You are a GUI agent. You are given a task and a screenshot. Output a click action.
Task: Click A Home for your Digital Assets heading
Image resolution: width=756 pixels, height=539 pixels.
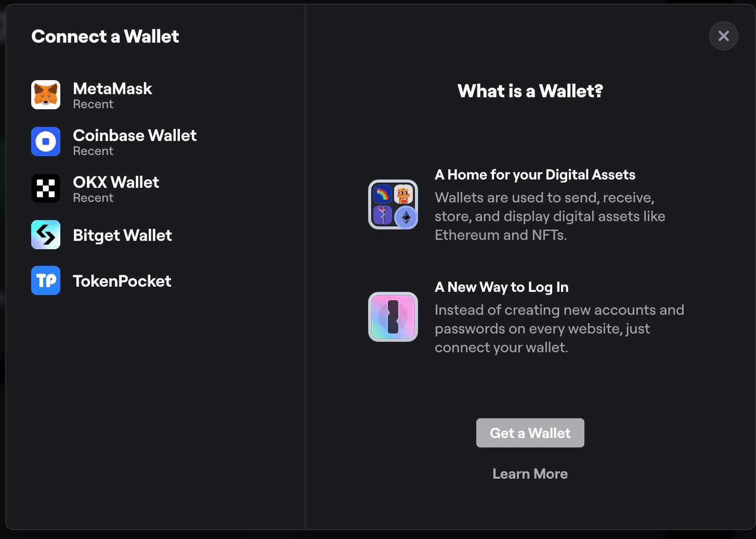click(535, 175)
